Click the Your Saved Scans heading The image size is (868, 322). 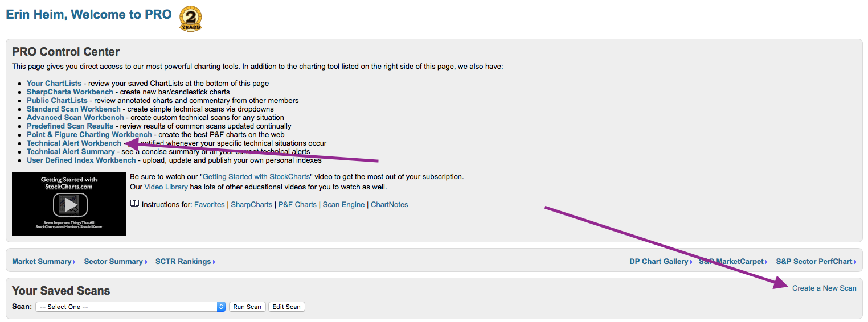pos(61,291)
